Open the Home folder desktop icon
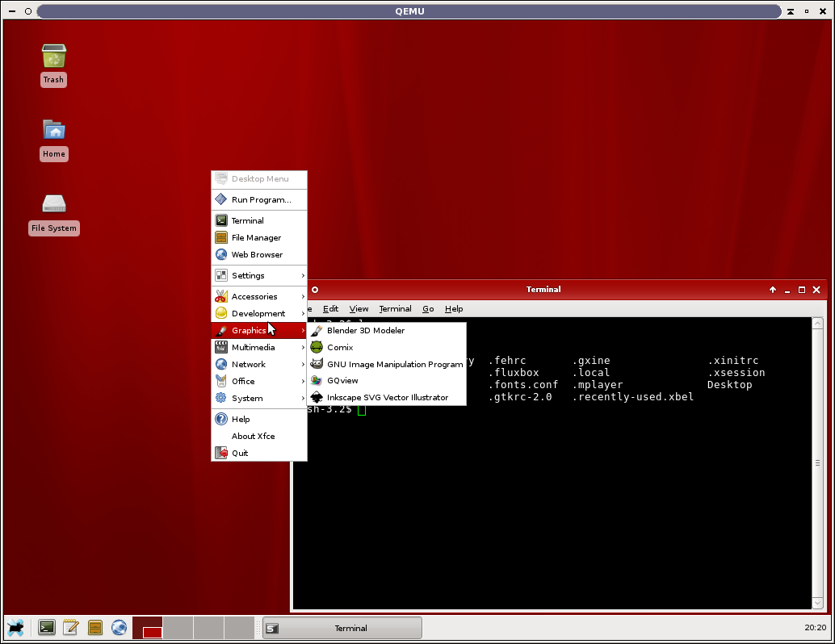 pyautogui.click(x=54, y=129)
